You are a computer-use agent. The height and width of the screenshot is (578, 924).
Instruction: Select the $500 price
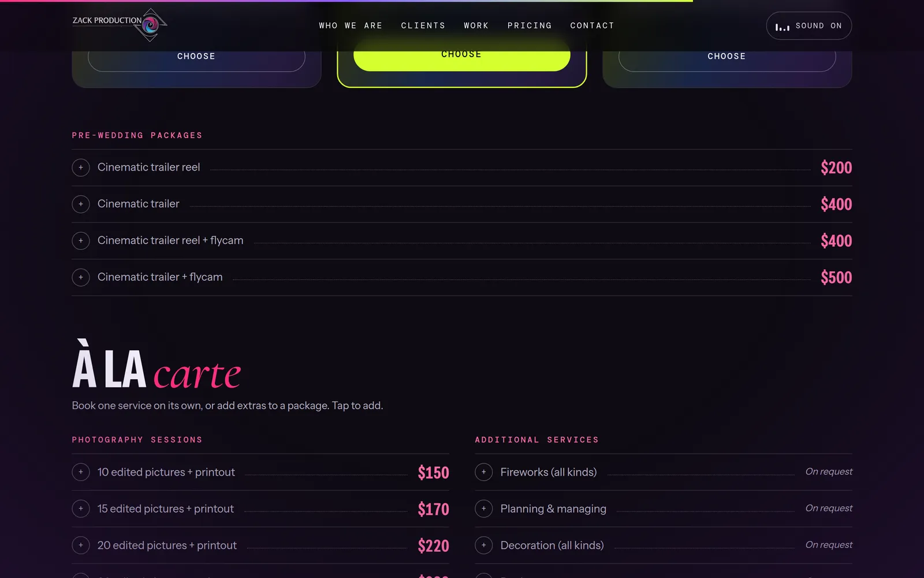tap(836, 277)
